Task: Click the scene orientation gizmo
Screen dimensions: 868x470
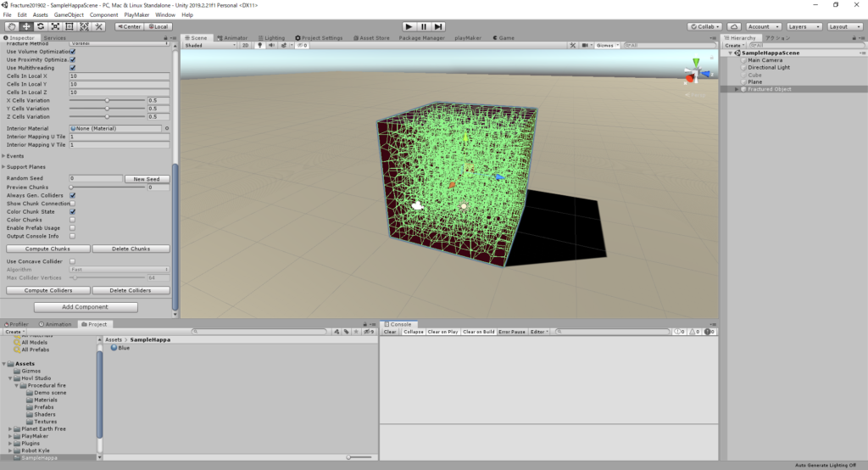Action: 697,72
